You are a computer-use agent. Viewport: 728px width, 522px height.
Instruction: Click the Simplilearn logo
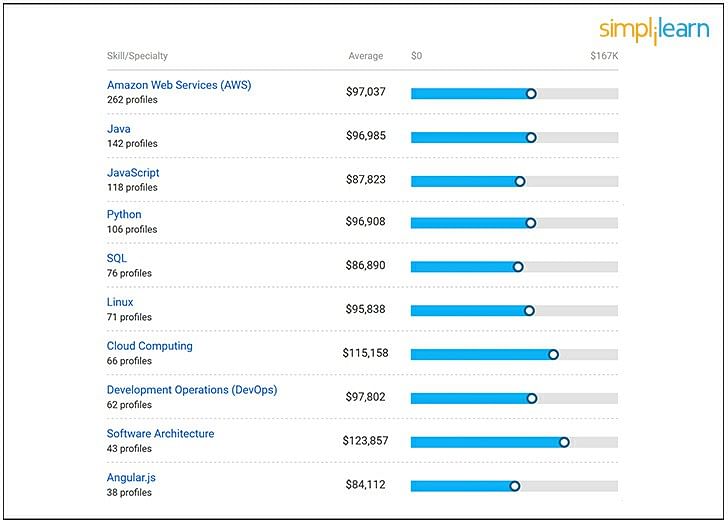pos(654,30)
